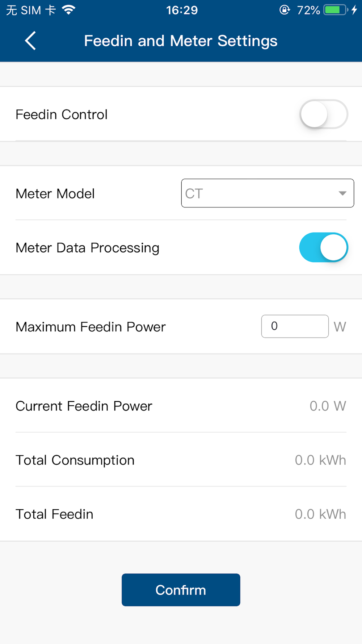The height and width of the screenshot is (644, 362).
Task: Enable the Feedin Control switch
Action: point(323,114)
